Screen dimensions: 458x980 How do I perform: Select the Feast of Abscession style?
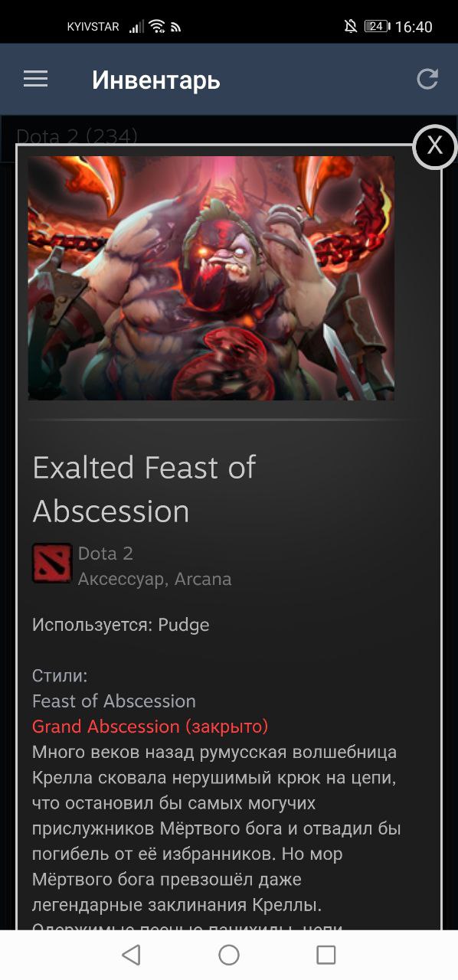(114, 701)
